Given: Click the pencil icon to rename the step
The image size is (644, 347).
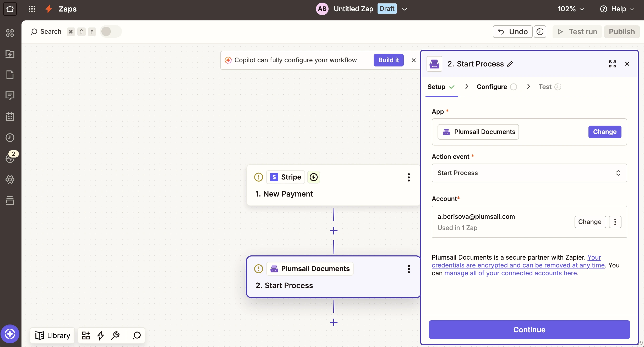Looking at the screenshot, I should [x=510, y=64].
